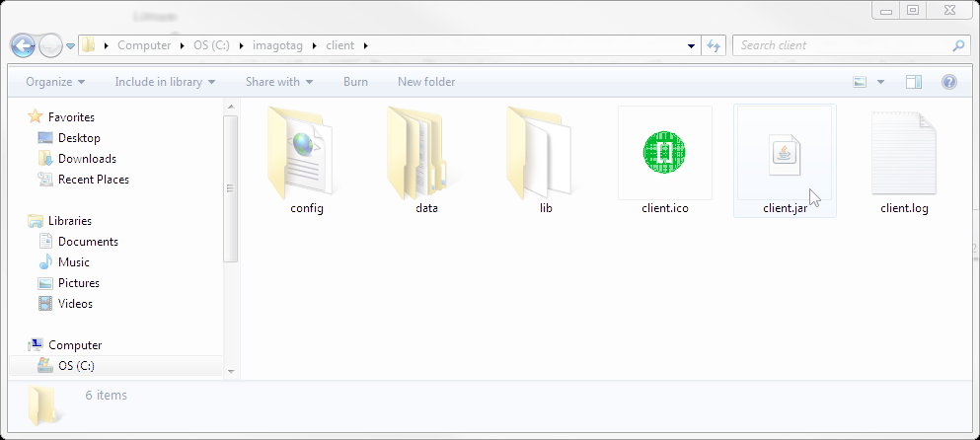The image size is (980, 440).
Task: Go back with the Back arrow button
Action: point(23,45)
